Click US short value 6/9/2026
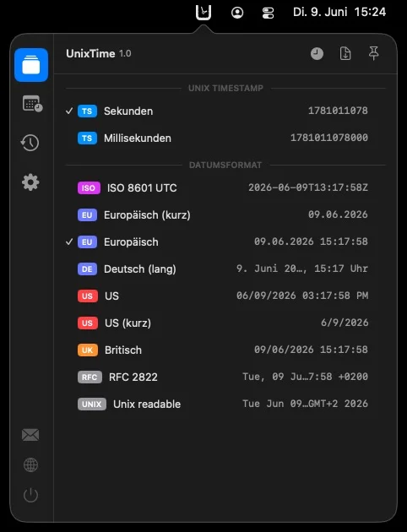 345,323
